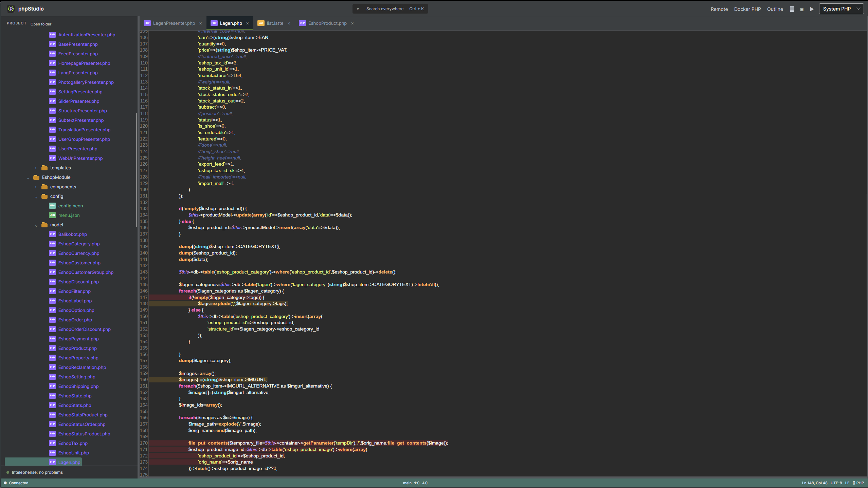
Task: Click line number 148 in gutter
Action: [144, 304]
